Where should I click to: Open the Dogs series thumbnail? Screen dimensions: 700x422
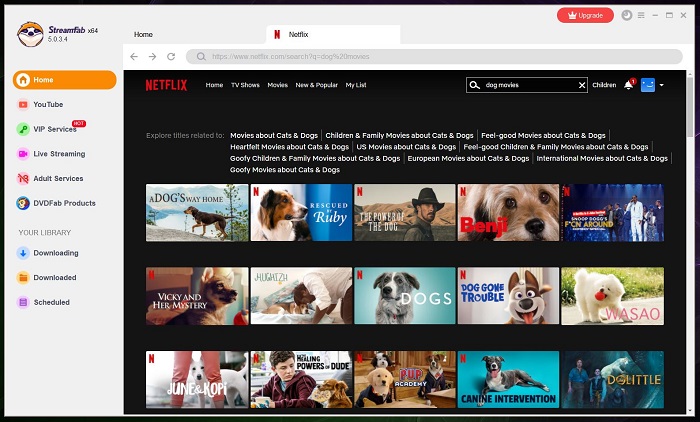tap(405, 296)
